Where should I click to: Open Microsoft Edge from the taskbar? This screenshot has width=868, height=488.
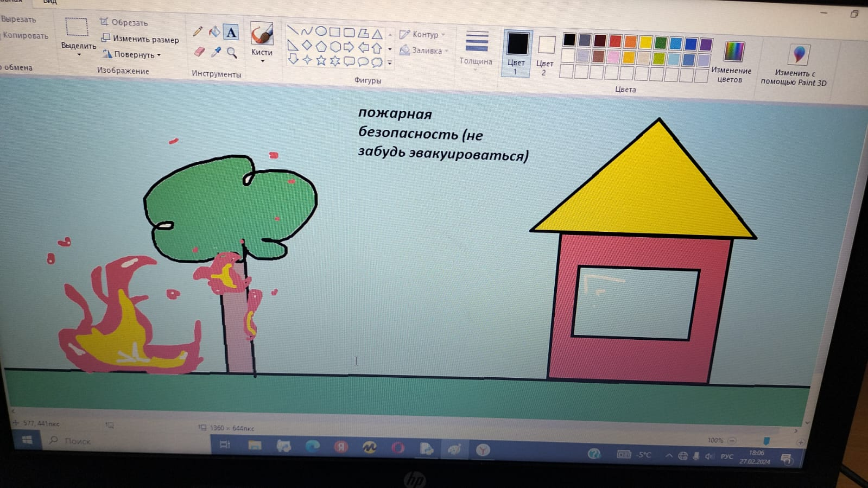[x=312, y=446]
